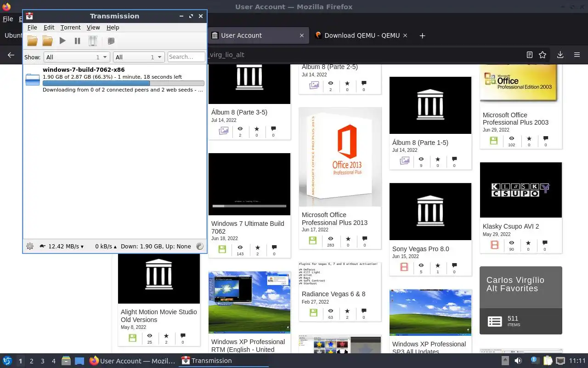Start the torrent with the play icon
Image resolution: width=588 pixels, height=368 pixels.
pos(62,41)
